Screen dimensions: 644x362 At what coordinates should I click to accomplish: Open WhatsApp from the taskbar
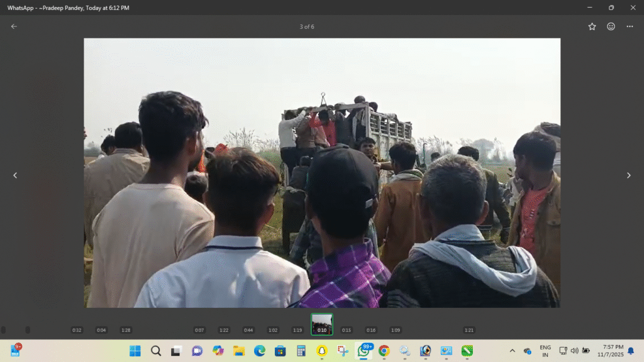364,351
